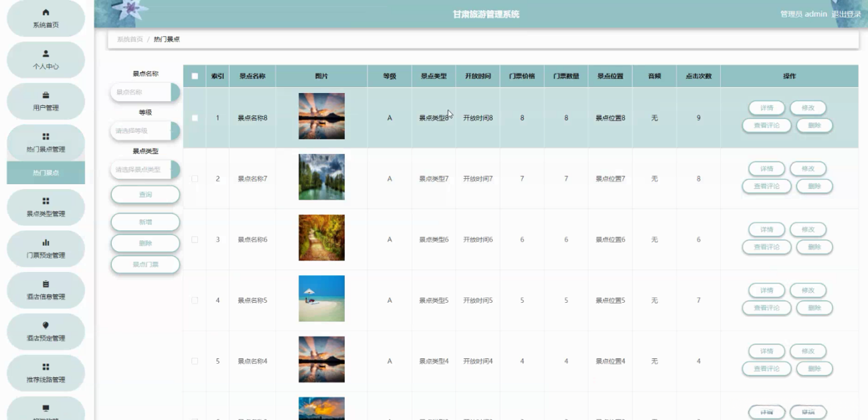The height and width of the screenshot is (420, 868).
Task: Click 退出登录 in top bar
Action: (846, 14)
